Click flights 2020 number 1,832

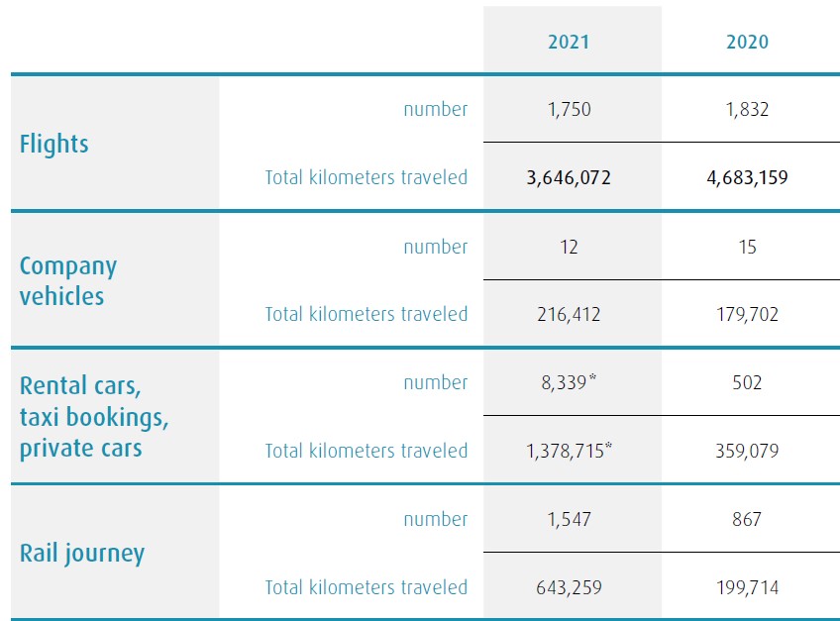click(x=747, y=110)
